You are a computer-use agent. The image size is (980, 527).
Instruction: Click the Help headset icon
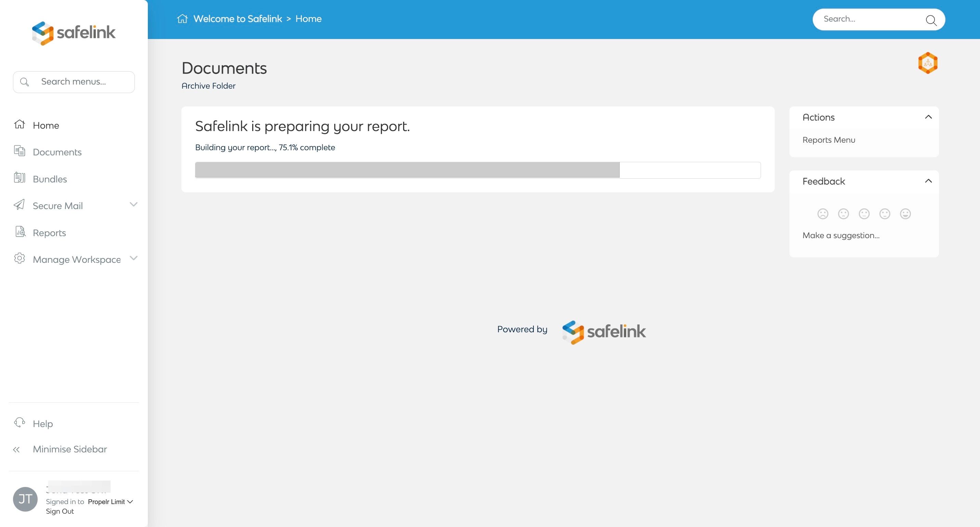[20, 423]
